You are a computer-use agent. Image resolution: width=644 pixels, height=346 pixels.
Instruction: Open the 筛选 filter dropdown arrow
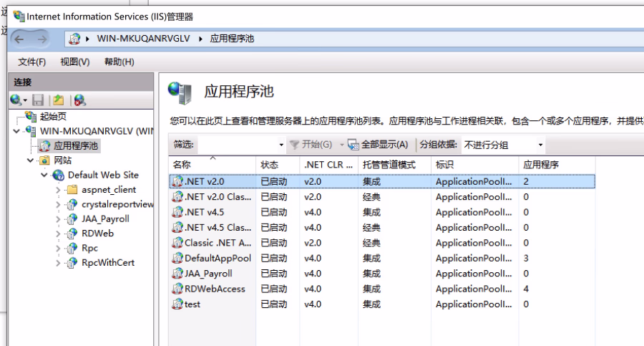pos(281,145)
